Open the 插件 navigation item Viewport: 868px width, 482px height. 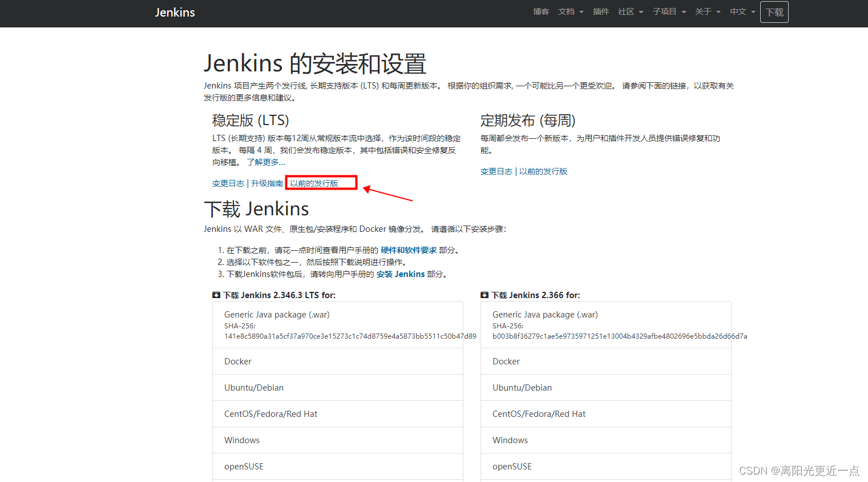click(601, 11)
